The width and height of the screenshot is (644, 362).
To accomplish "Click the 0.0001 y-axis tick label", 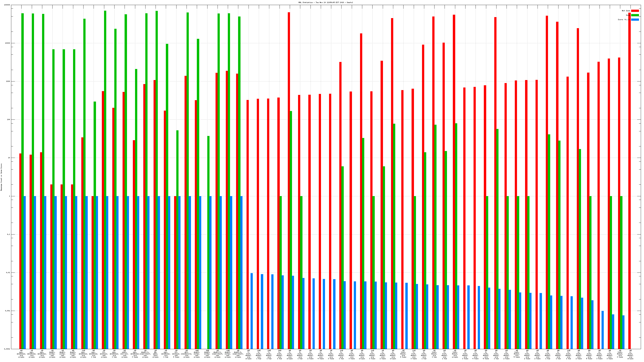I will coord(7,349).
